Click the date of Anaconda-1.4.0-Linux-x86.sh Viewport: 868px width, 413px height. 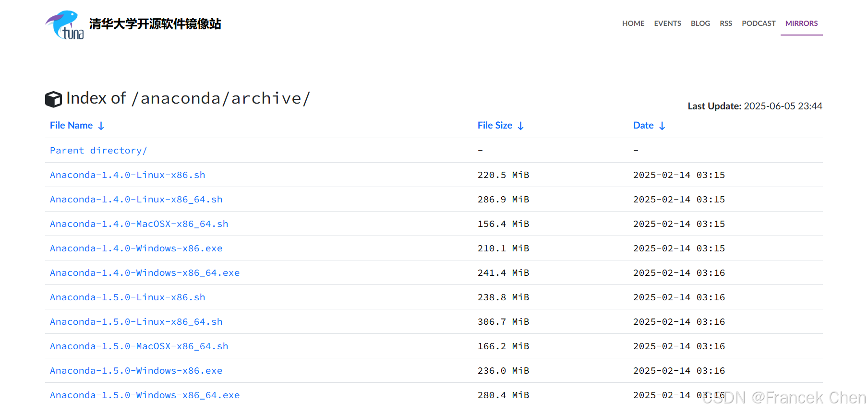tap(679, 175)
